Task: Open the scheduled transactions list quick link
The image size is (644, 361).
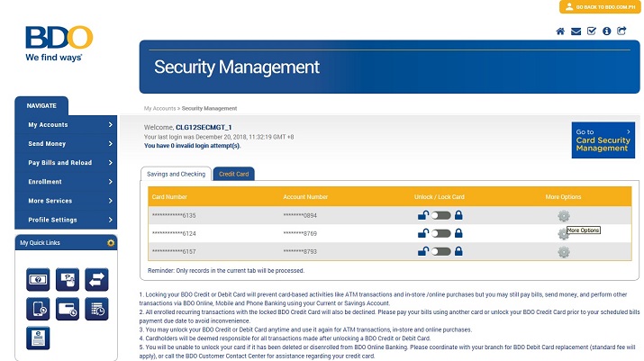Action: pos(96,309)
